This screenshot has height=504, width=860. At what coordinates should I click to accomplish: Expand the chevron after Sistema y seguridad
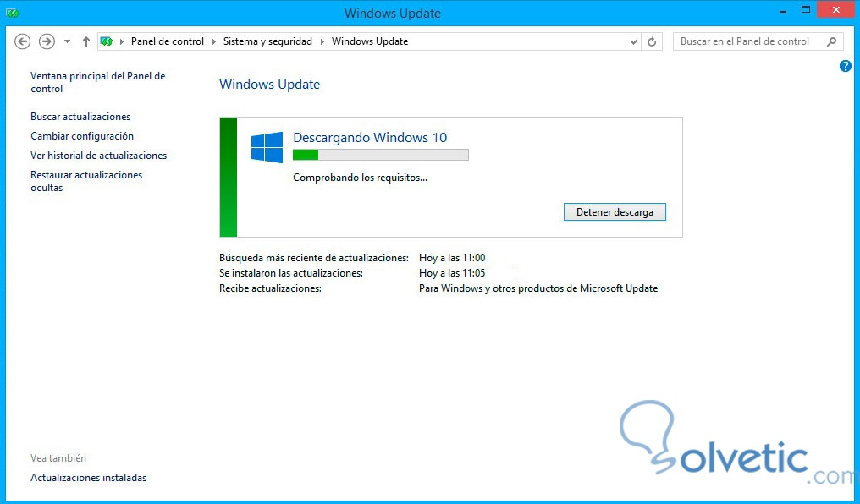[x=322, y=41]
